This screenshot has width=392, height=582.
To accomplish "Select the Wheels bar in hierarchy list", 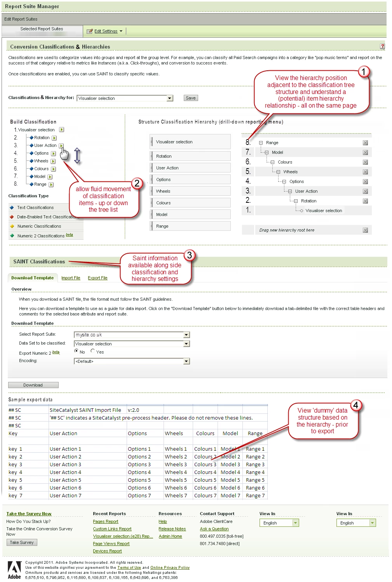I will 190,191.
